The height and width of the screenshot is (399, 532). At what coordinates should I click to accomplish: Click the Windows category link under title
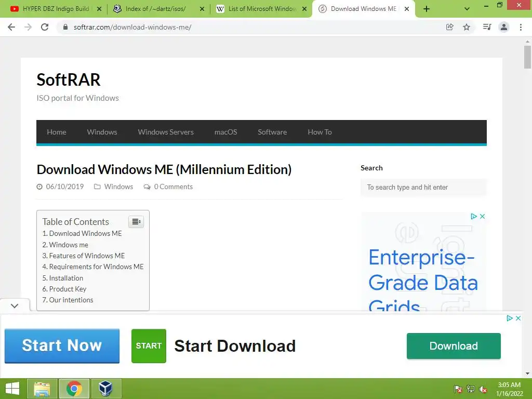118,187
